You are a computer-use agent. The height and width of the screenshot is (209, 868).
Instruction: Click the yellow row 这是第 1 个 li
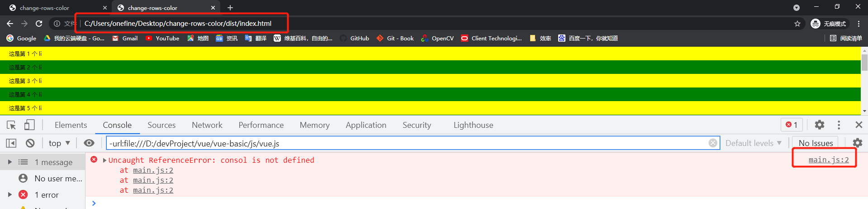pos(430,53)
